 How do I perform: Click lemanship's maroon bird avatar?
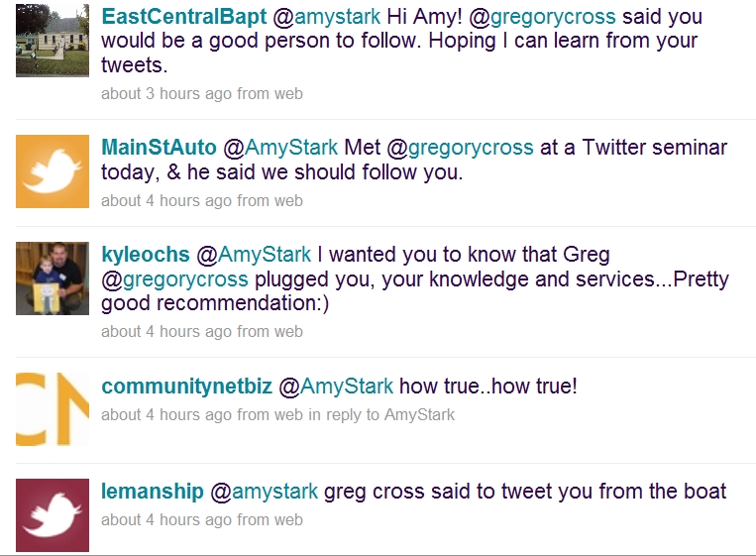pyautogui.click(x=53, y=514)
